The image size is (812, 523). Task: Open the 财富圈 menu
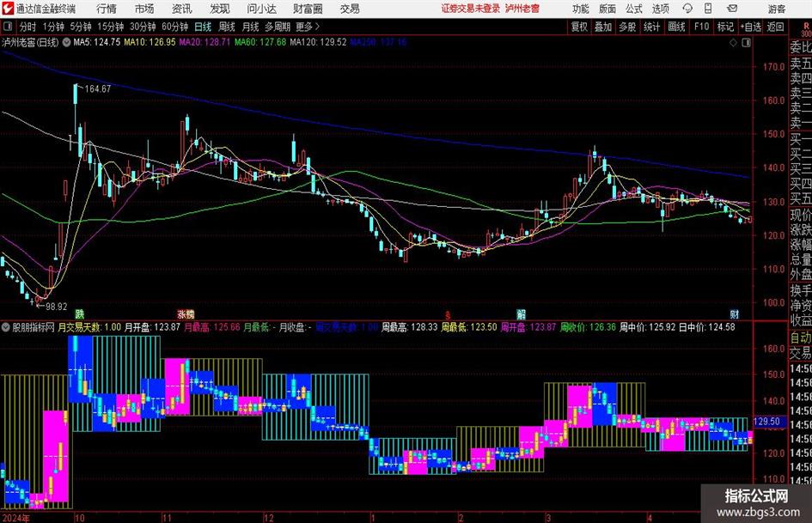pos(308,9)
